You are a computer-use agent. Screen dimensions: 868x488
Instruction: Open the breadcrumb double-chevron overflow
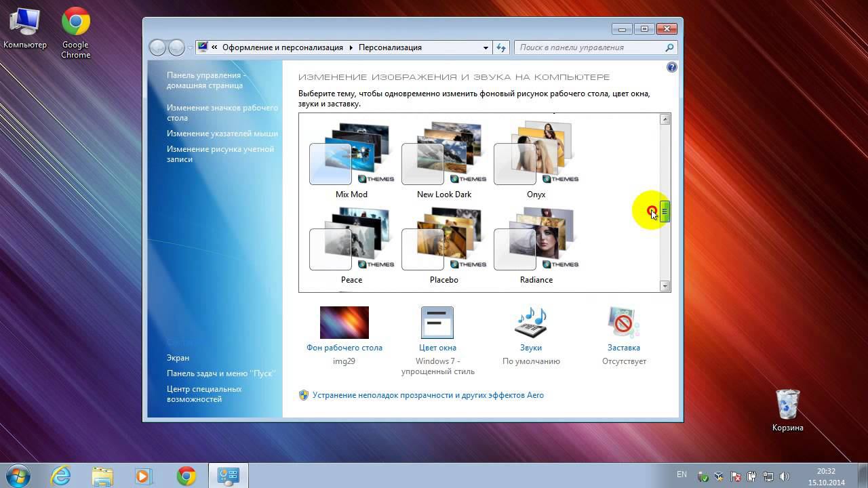[x=214, y=47]
